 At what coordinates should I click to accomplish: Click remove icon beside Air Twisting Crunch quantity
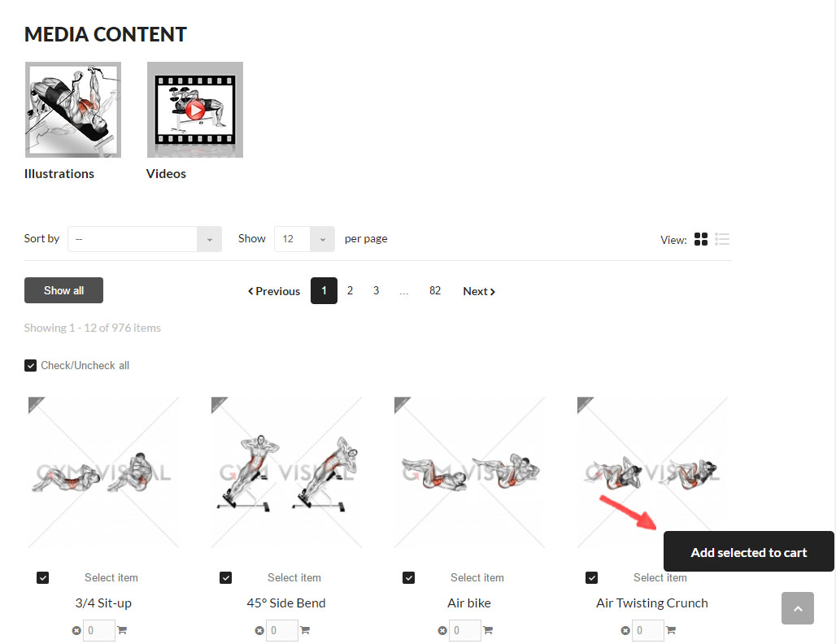pyautogui.click(x=625, y=631)
